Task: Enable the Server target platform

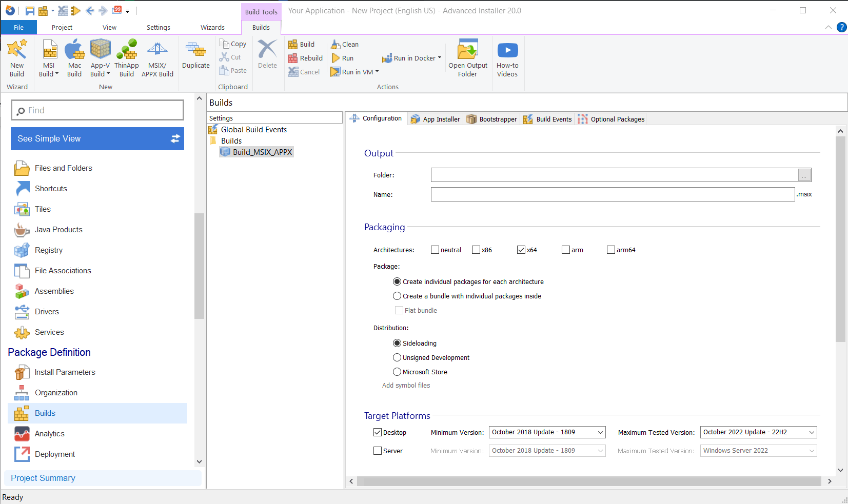Action: point(378,451)
